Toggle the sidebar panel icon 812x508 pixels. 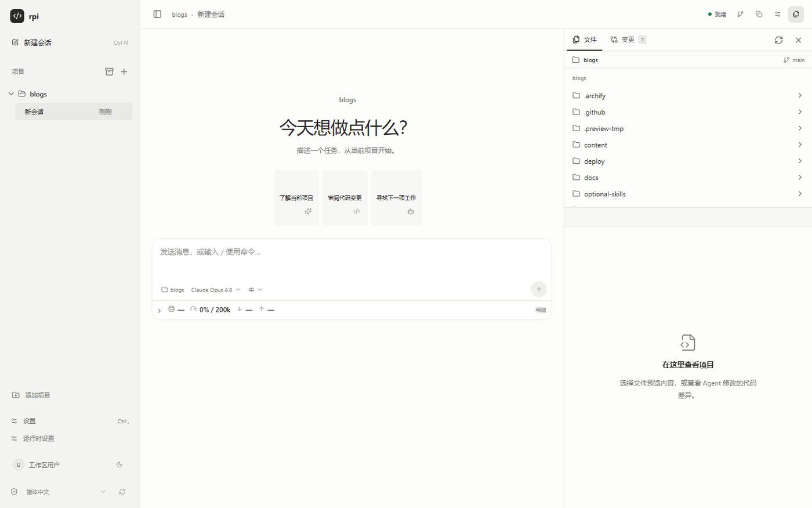pos(157,14)
